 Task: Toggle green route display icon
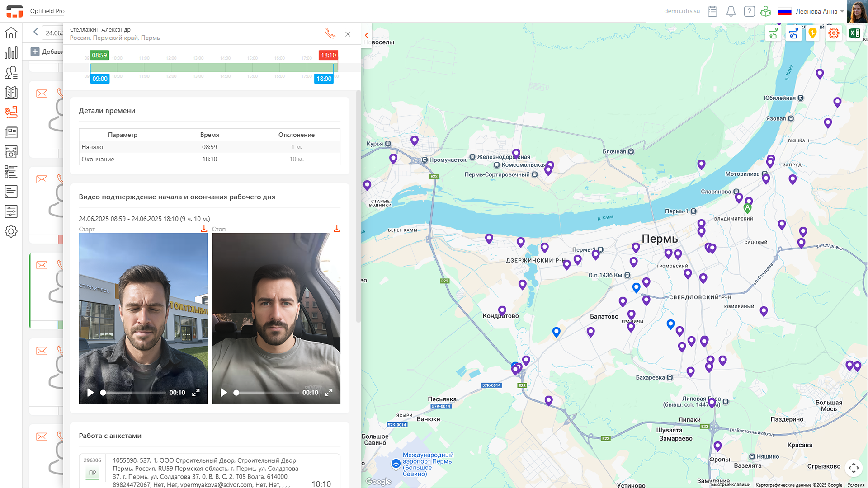pos(774,33)
